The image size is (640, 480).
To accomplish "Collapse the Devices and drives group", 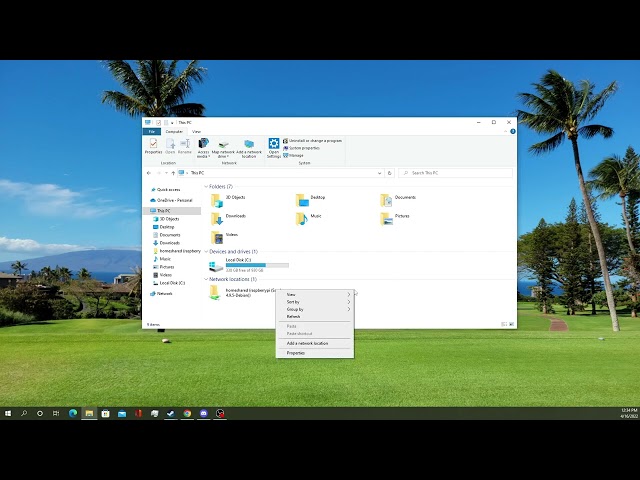I will 206,252.
